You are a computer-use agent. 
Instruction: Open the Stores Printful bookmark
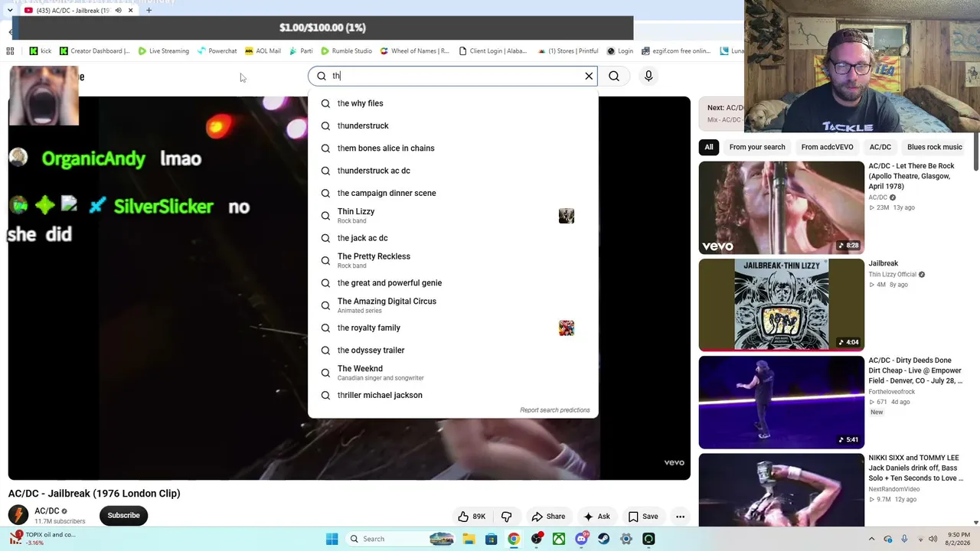coord(568,51)
